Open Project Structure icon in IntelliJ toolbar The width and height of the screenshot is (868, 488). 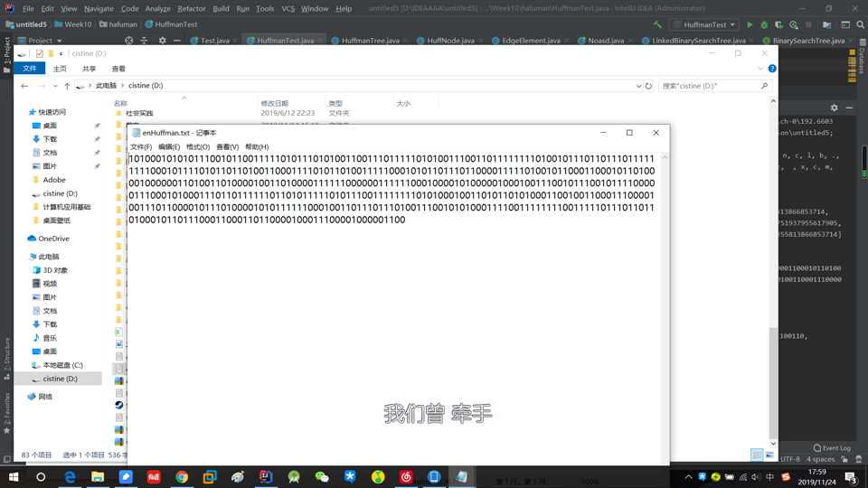tap(826, 25)
